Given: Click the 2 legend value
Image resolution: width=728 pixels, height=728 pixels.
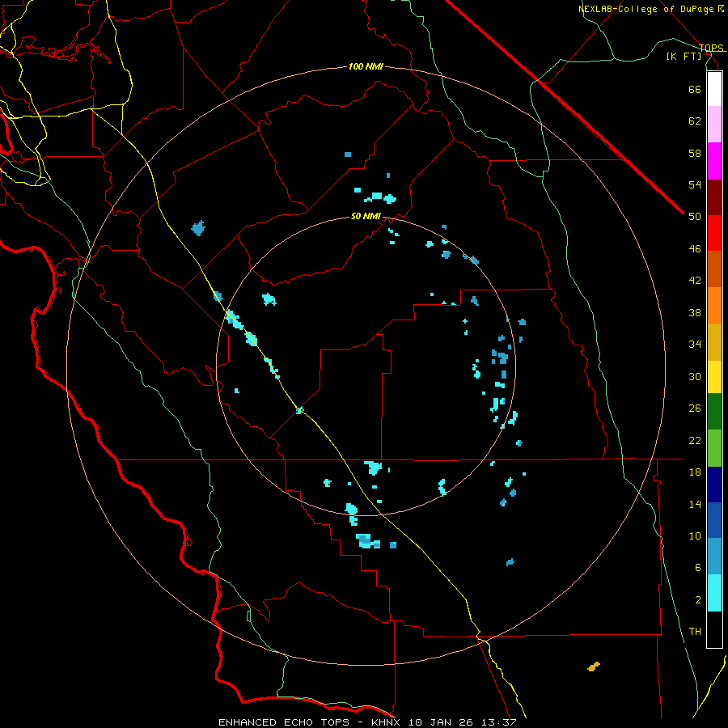Looking at the screenshot, I should coord(698,600).
